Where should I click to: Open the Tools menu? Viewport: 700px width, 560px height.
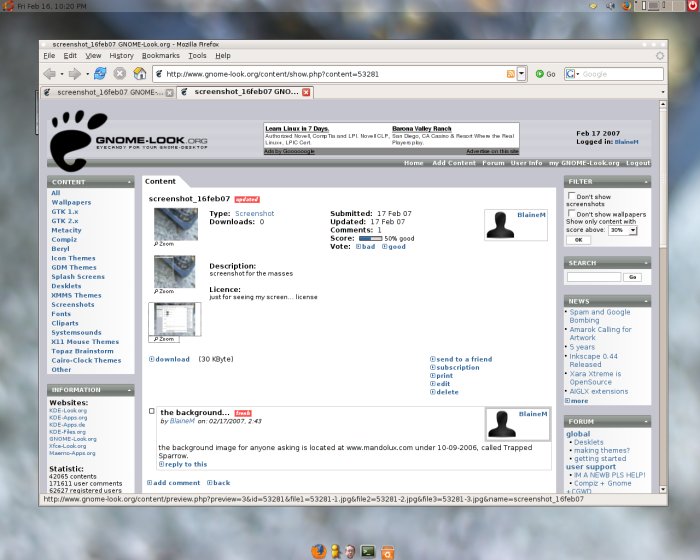tap(197, 56)
